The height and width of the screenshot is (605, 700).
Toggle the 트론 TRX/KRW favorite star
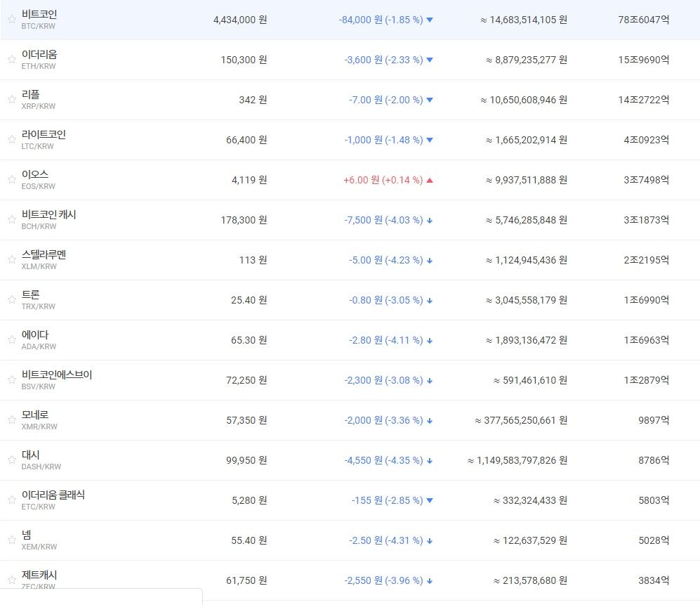[x=11, y=300]
